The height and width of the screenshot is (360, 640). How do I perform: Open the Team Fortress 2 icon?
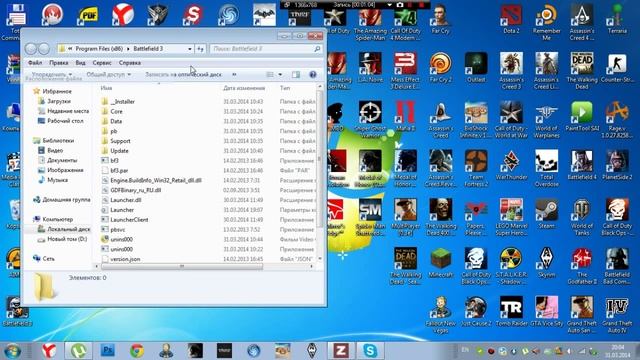click(x=476, y=168)
